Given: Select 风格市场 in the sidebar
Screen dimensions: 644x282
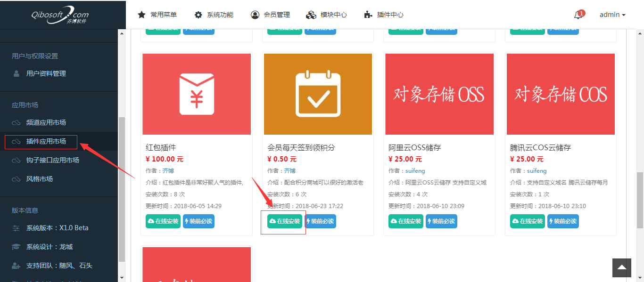Looking at the screenshot, I should [x=39, y=179].
